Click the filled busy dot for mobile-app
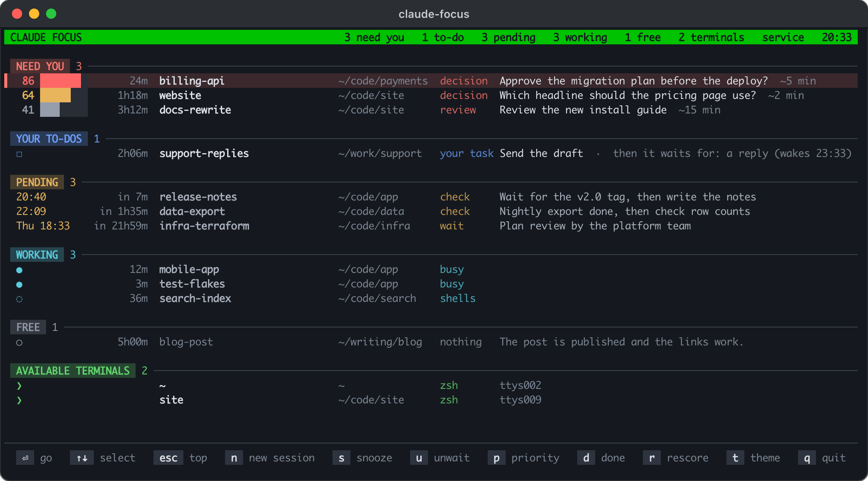This screenshot has width=868, height=481. coord(19,270)
